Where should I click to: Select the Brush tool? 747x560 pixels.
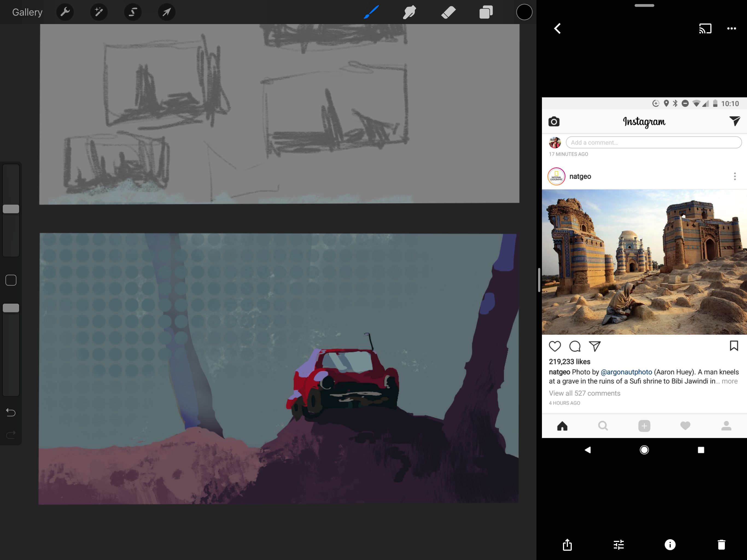[371, 13]
